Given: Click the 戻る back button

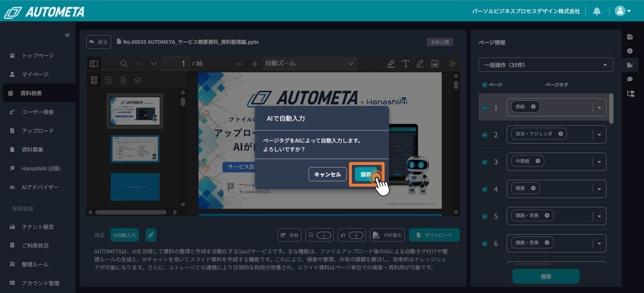Looking at the screenshot, I should pos(98,42).
